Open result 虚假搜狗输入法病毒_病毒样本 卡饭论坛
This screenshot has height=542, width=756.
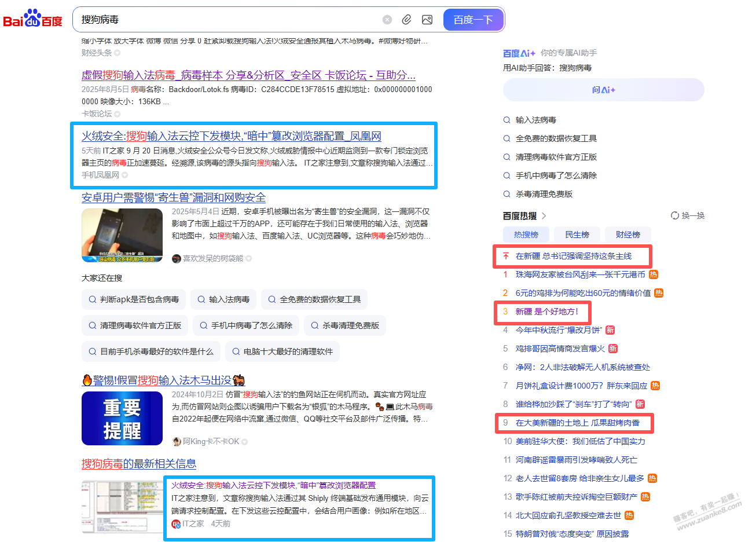(248, 75)
